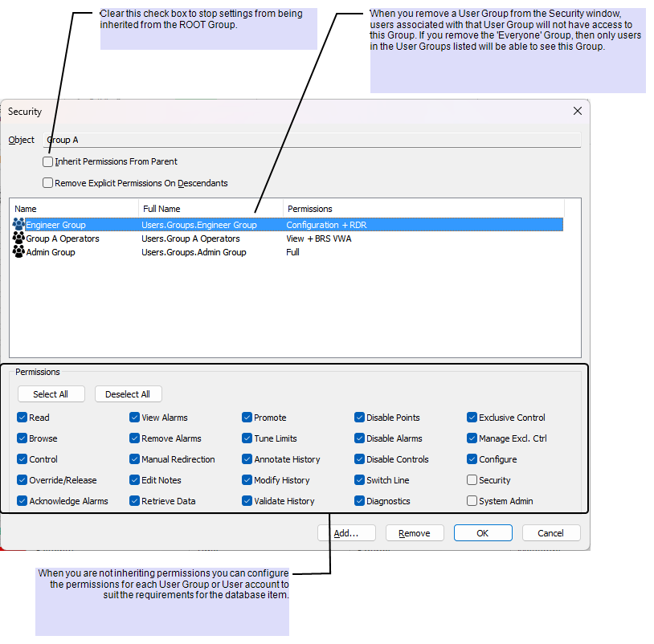Image resolution: width=654 pixels, height=644 pixels.
Task: Tick Remove Explicit Permissions On Descendants
Action: [x=48, y=183]
